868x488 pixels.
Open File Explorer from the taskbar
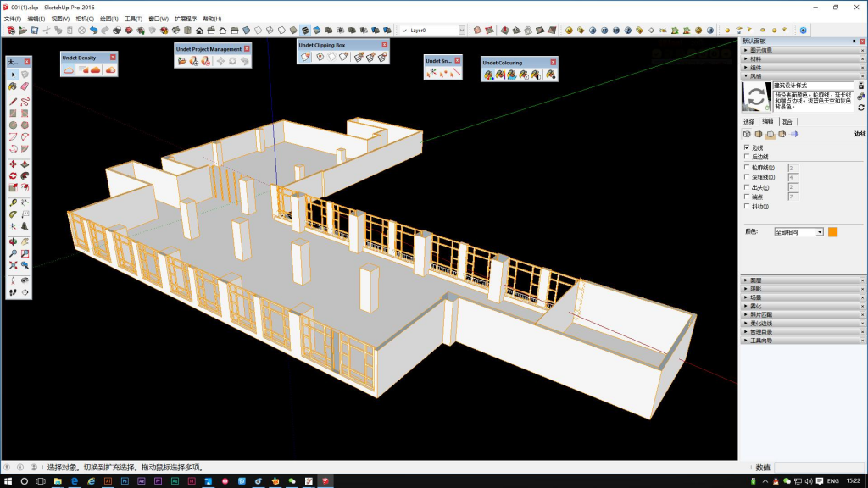(58, 481)
